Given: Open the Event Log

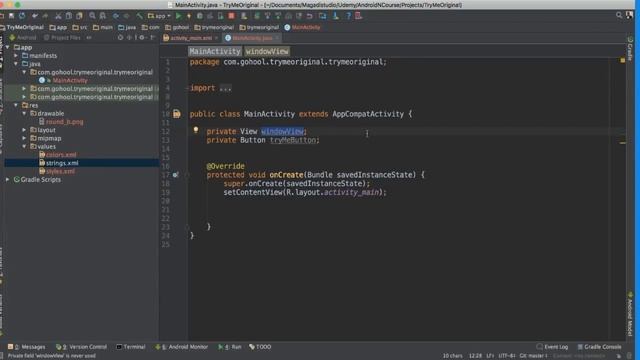Looking at the screenshot, I should 552,347.
